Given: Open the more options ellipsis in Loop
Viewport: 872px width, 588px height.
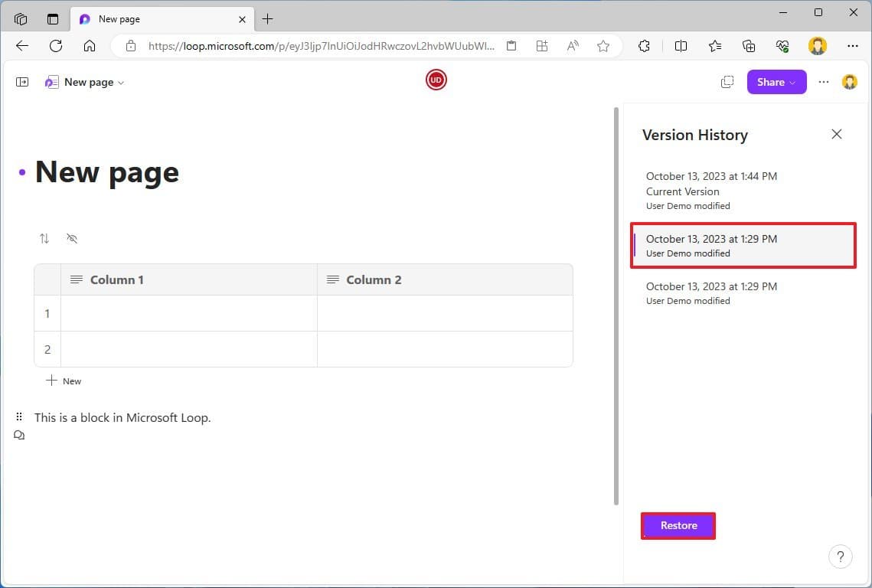Looking at the screenshot, I should (x=824, y=82).
